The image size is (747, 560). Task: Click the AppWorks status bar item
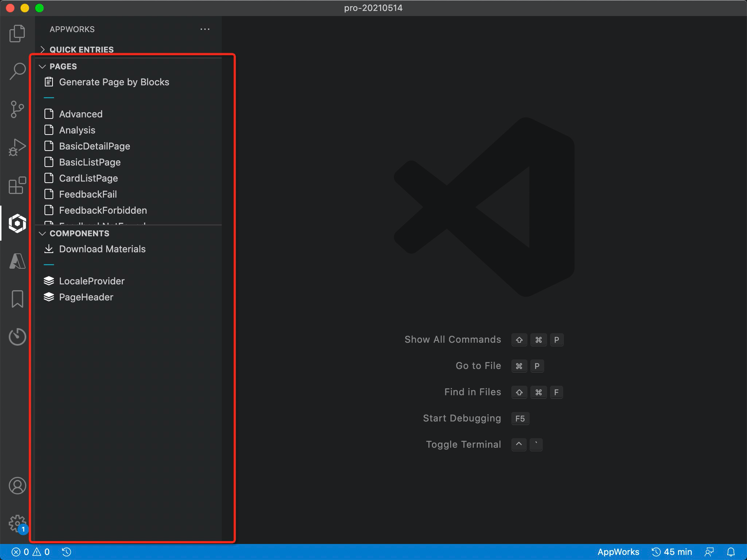(x=618, y=552)
